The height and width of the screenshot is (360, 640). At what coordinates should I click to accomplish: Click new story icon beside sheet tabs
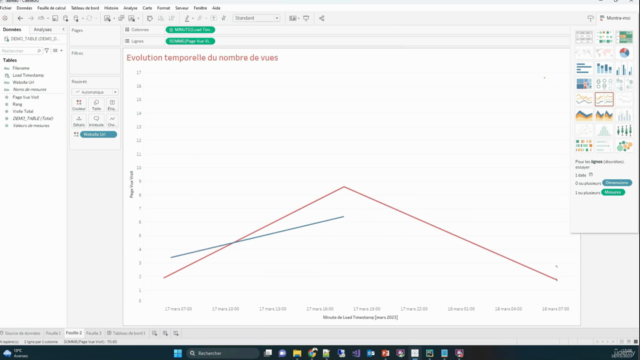point(176,333)
